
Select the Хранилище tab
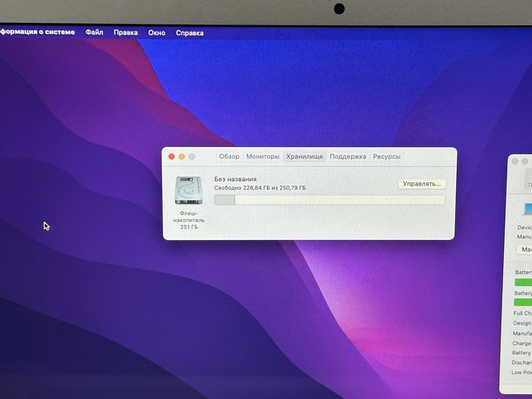[304, 156]
